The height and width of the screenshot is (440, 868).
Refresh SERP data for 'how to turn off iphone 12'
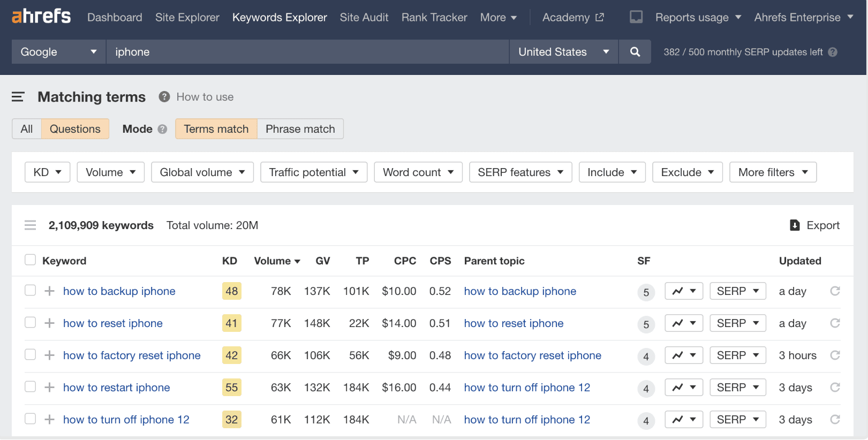[835, 420]
